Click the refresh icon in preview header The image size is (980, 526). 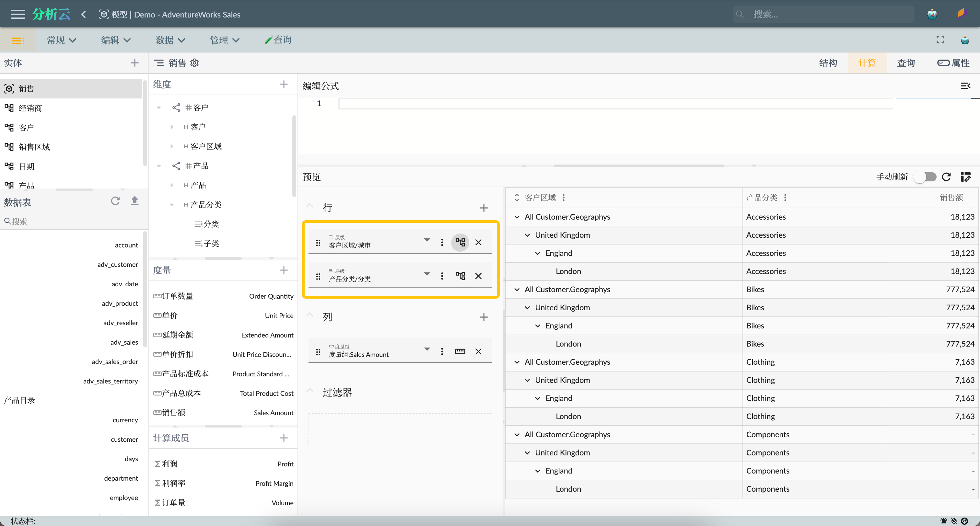tap(946, 177)
